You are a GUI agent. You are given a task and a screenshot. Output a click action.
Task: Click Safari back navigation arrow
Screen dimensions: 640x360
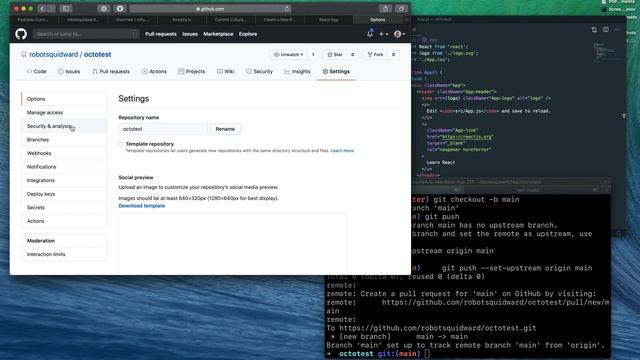coord(42,9)
